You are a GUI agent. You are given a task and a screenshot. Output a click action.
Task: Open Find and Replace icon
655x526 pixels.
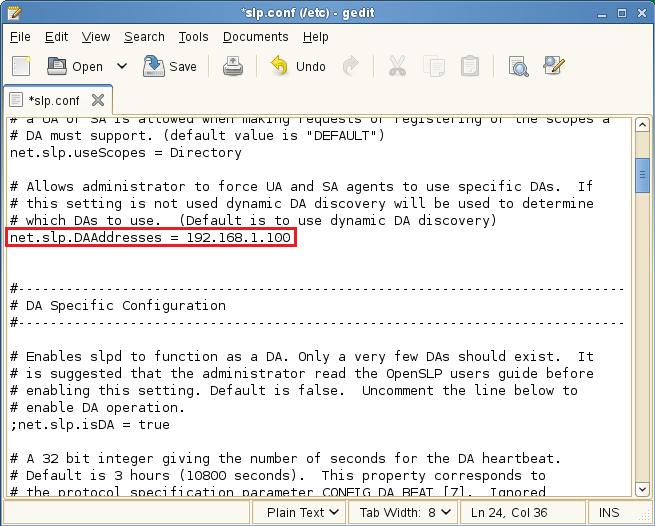[554, 66]
